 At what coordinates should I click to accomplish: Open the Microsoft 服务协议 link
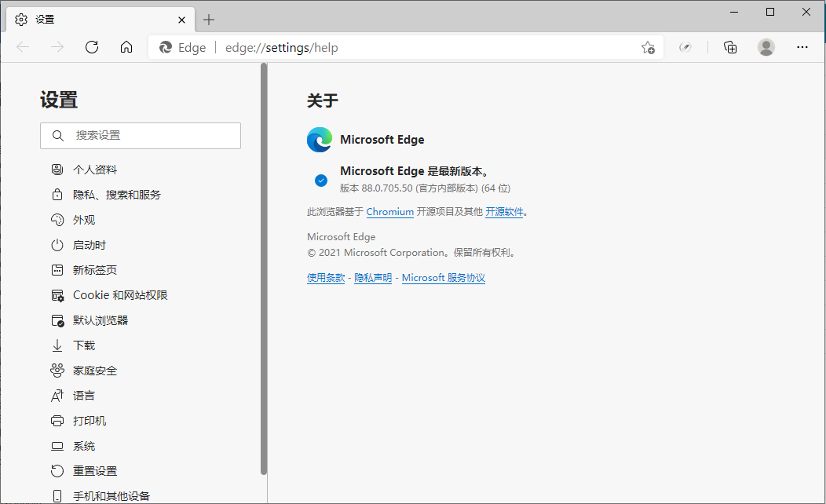(x=444, y=278)
